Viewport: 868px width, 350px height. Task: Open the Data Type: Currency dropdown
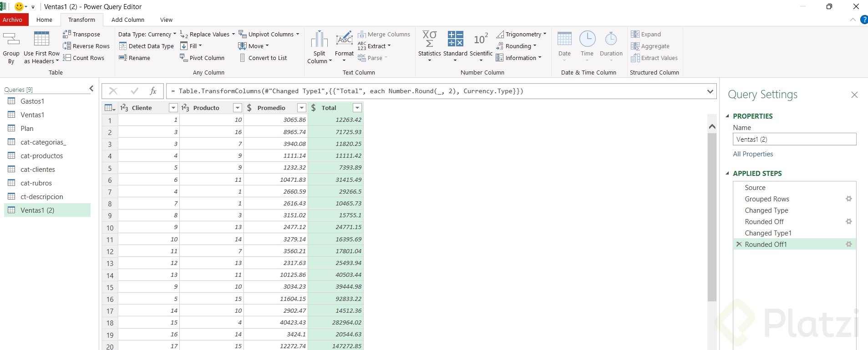pos(147,34)
